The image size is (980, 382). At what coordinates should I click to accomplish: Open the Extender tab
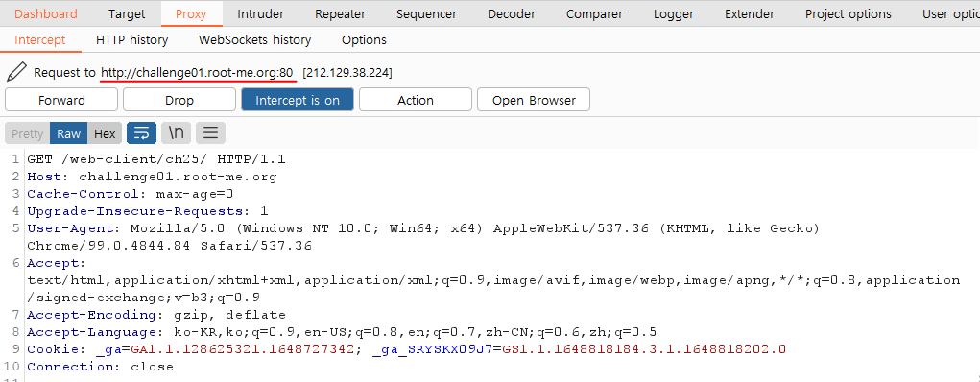pyautogui.click(x=750, y=13)
